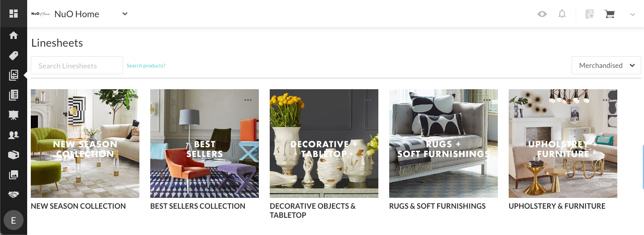Open the price tag icon in sidebar
644x235 pixels.
coord(14,56)
